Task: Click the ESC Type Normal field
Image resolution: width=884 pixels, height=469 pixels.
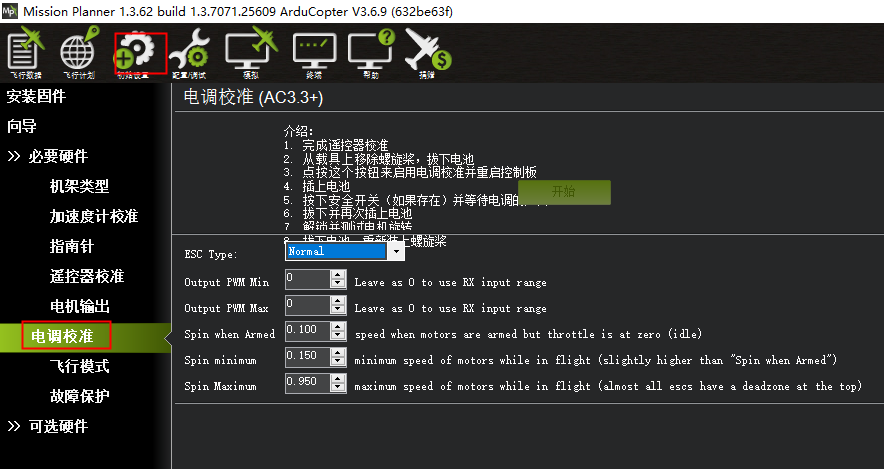Action: coord(336,251)
